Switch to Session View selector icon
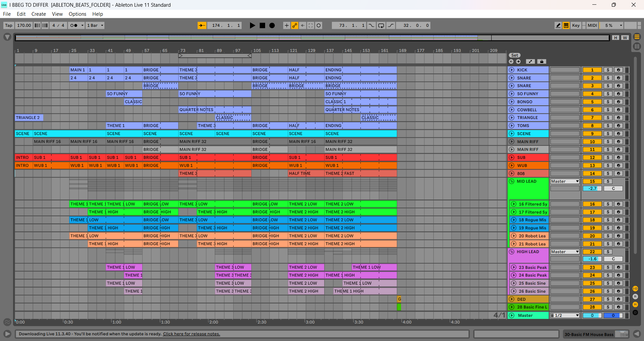Viewport: 644px width, 341px height. [637, 47]
